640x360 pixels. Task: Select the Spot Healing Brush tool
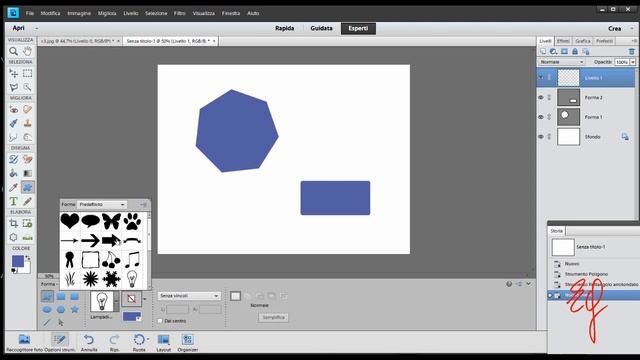pyautogui.click(x=27, y=109)
